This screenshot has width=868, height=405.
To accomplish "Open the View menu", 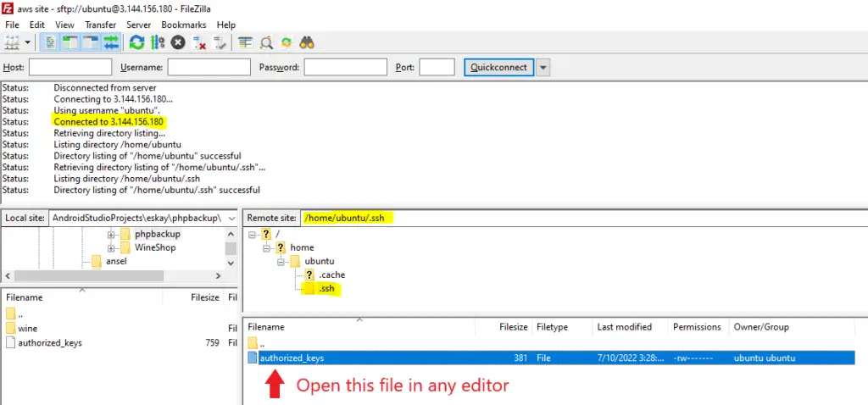I will point(64,25).
